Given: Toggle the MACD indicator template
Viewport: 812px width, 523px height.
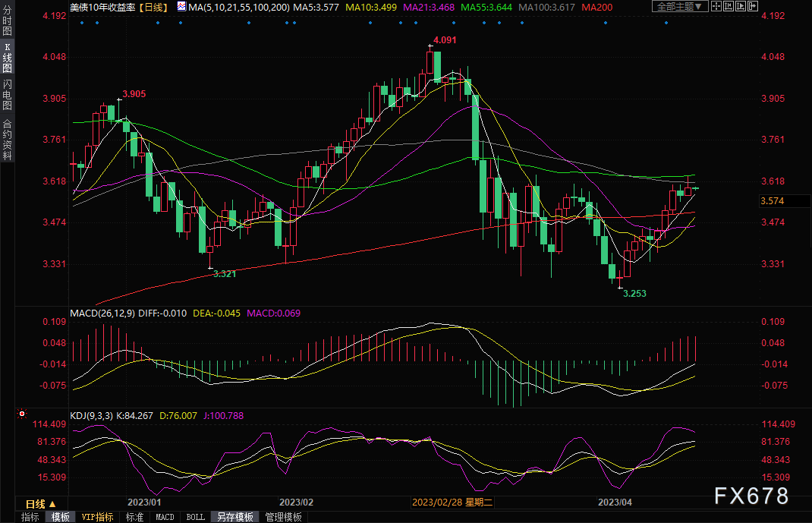Looking at the screenshot, I should pos(165,517).
